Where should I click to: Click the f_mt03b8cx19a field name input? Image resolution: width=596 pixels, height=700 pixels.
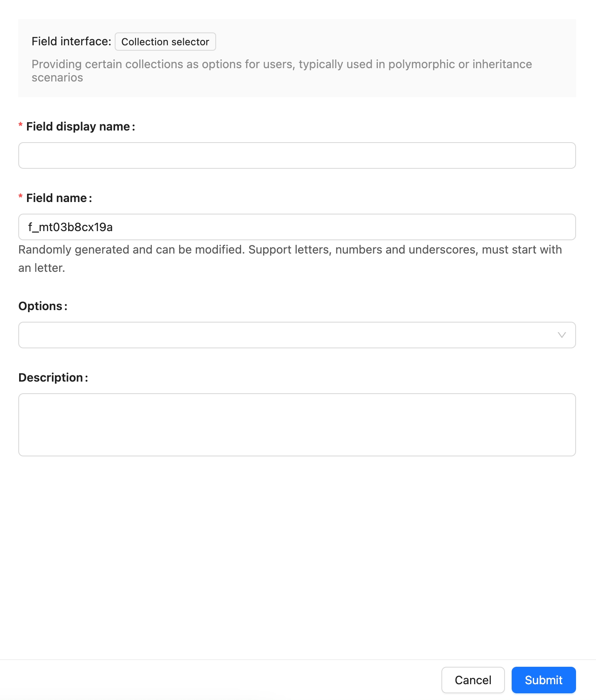(297, 227)
